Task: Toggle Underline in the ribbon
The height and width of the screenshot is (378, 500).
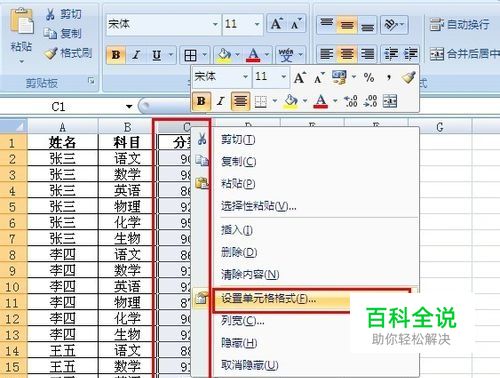Action: click(156, 54)
